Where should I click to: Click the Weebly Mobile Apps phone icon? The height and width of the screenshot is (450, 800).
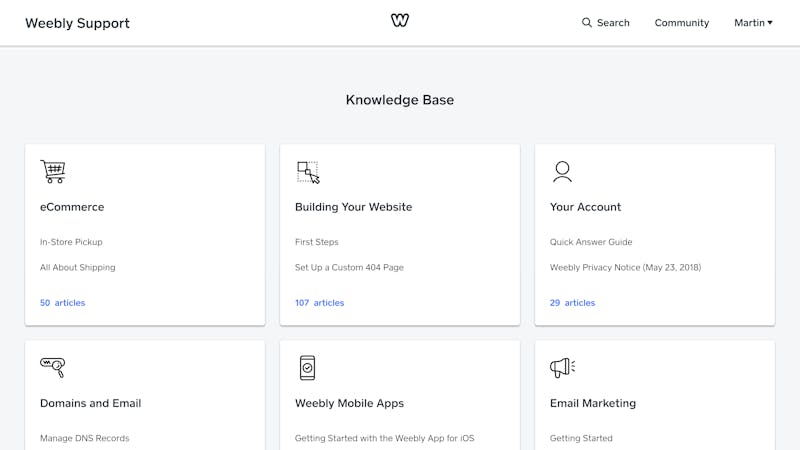(308, 368)
